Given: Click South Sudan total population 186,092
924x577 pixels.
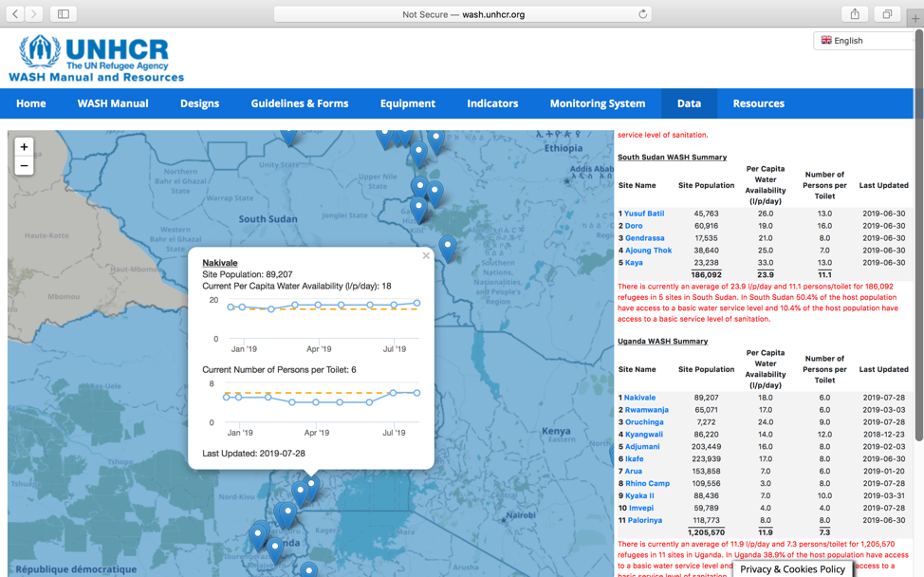Looking at the screenshot, I should [x=706, y=275].
